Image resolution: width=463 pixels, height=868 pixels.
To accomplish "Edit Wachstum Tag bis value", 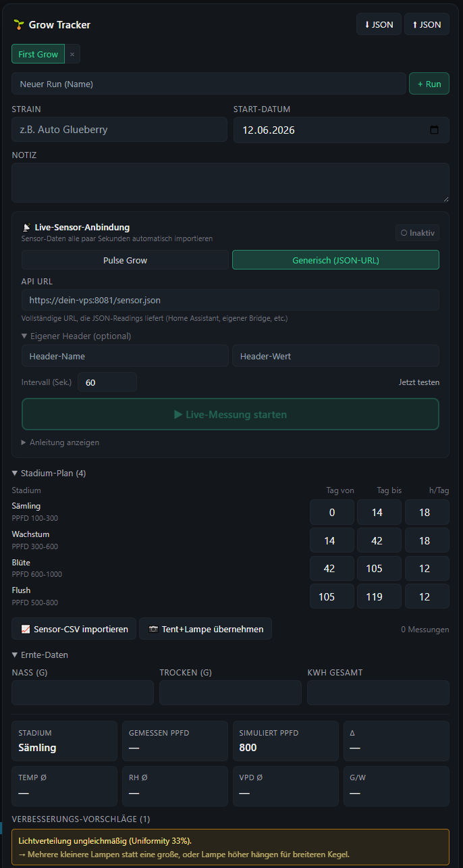I will click(379, 541).
